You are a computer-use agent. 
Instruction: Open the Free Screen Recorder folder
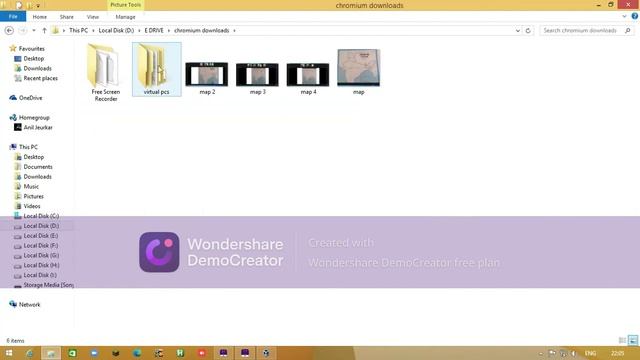click(105, 72)
